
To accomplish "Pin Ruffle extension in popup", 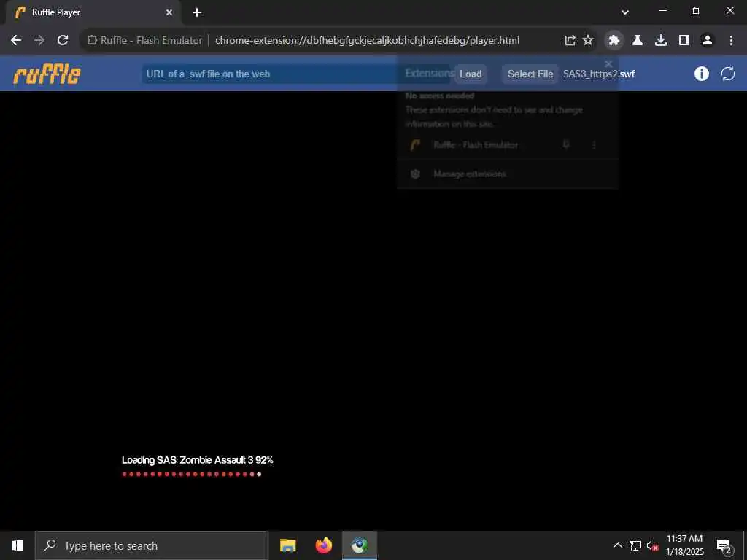I will coord(566,144).
